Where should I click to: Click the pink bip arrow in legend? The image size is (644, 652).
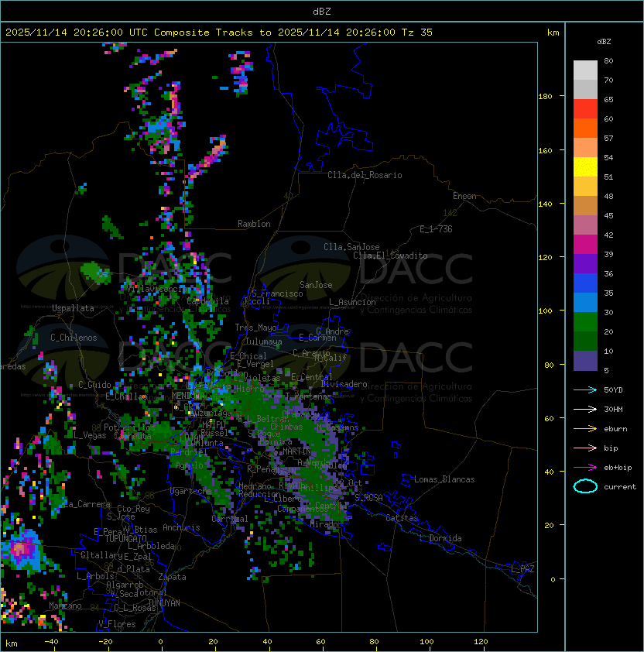pos(585,448)
